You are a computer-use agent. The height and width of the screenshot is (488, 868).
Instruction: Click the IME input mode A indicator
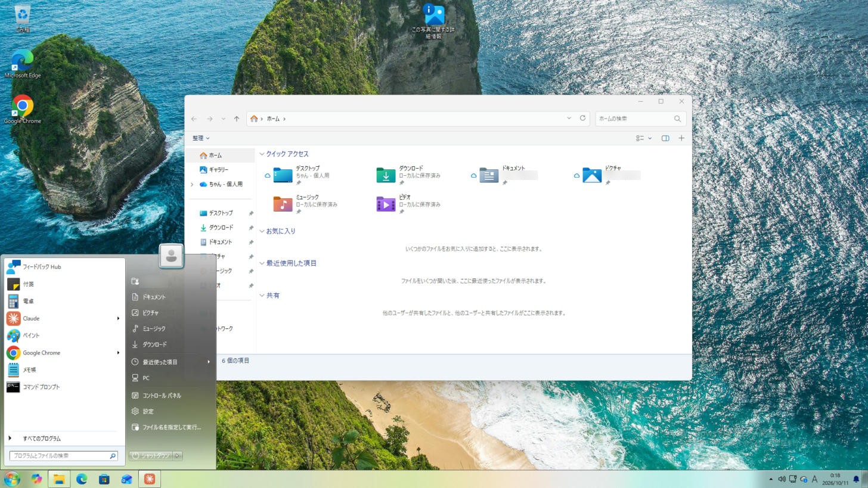point(814,479)
